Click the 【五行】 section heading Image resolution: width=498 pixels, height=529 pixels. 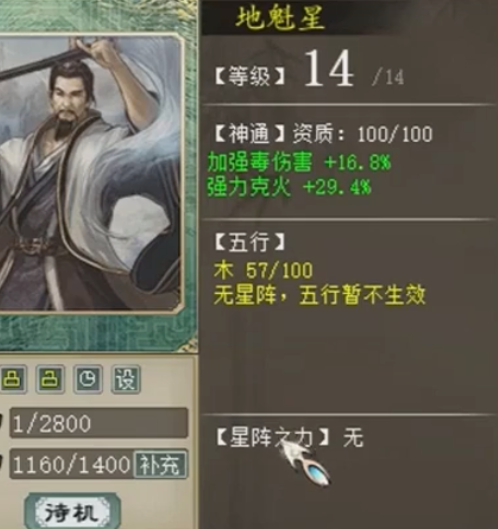[250, 242]
